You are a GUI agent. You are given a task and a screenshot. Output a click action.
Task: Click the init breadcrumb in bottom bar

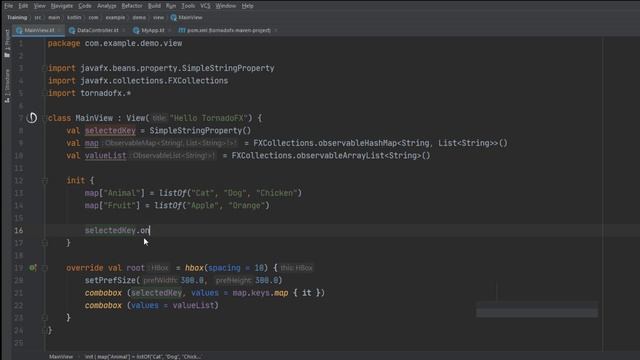tap(143, 356)
